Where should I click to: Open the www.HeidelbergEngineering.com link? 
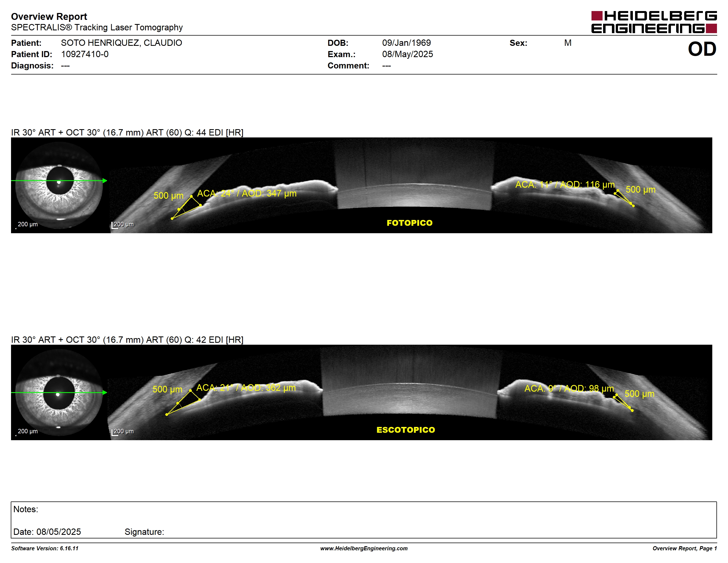click(364, 548)
